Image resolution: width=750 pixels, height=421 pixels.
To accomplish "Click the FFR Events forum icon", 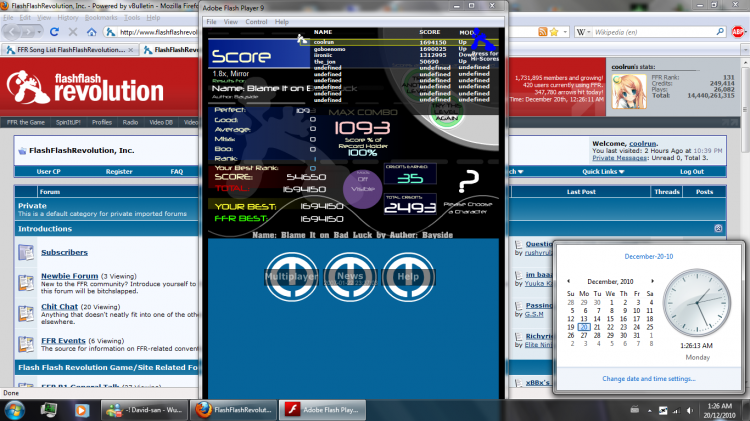I will click(26, 344).
